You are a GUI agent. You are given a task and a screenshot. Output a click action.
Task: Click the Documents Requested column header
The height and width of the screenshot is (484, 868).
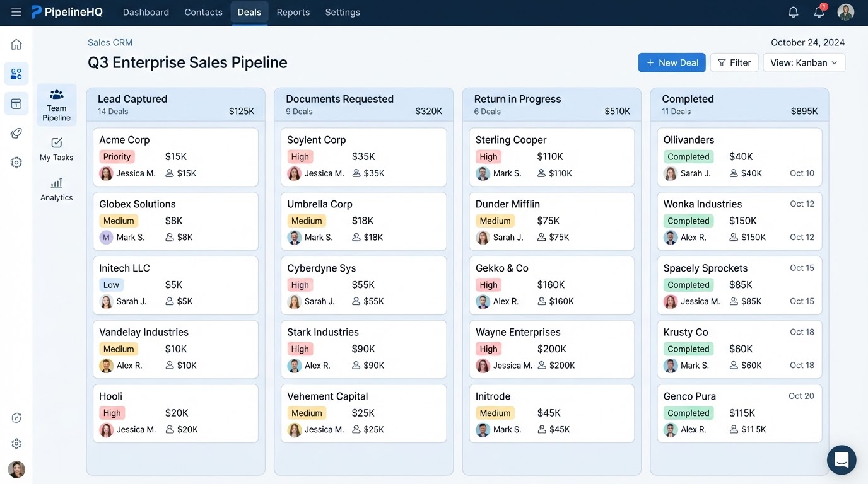363,105
